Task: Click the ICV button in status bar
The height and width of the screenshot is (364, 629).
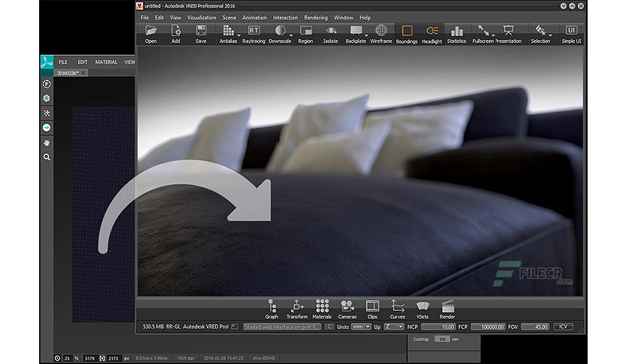Action: (564, 326)
